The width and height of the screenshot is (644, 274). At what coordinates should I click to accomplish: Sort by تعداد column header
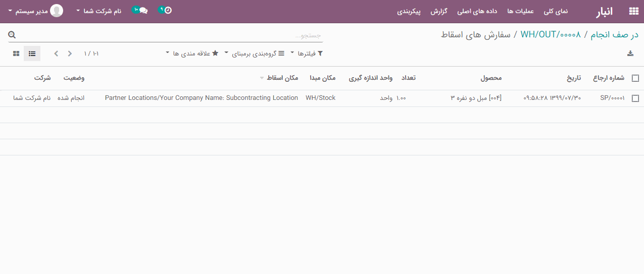(x=408, y=78)
